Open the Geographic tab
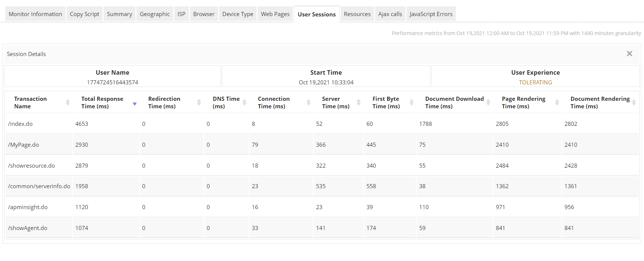The height and width of the screenshot is (261, 644). (155, 14)
